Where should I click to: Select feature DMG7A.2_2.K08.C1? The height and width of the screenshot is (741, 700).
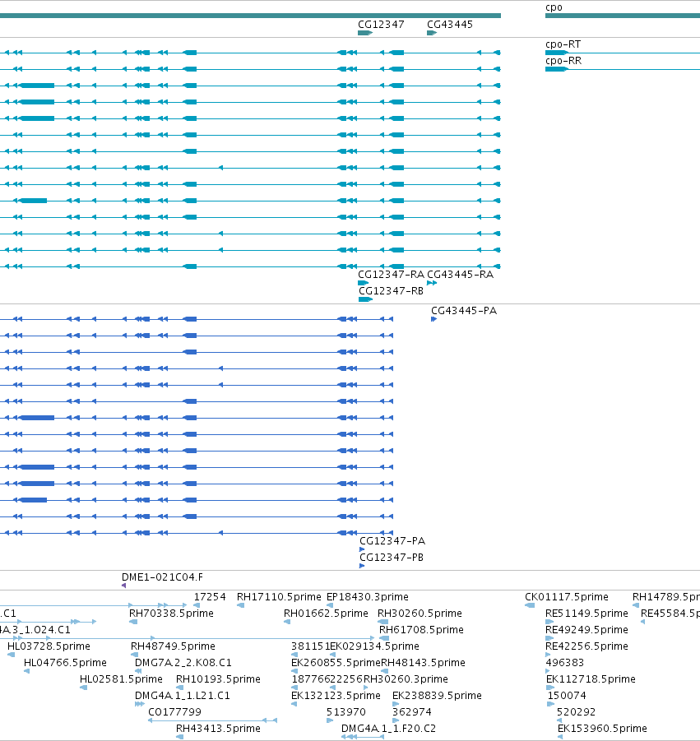pos(183,663)
